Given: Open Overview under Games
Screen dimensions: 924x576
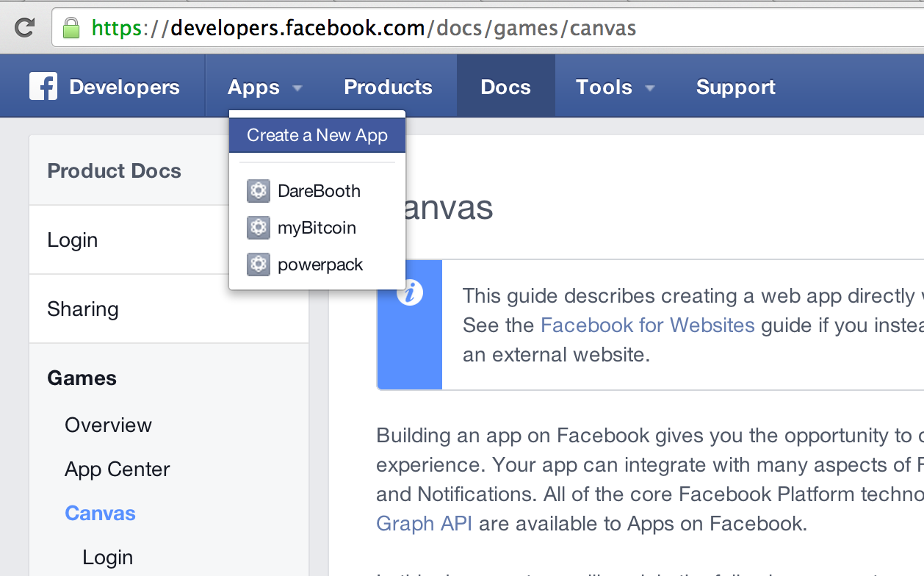Looking at the screenshot, I should (x=108, y=425).
